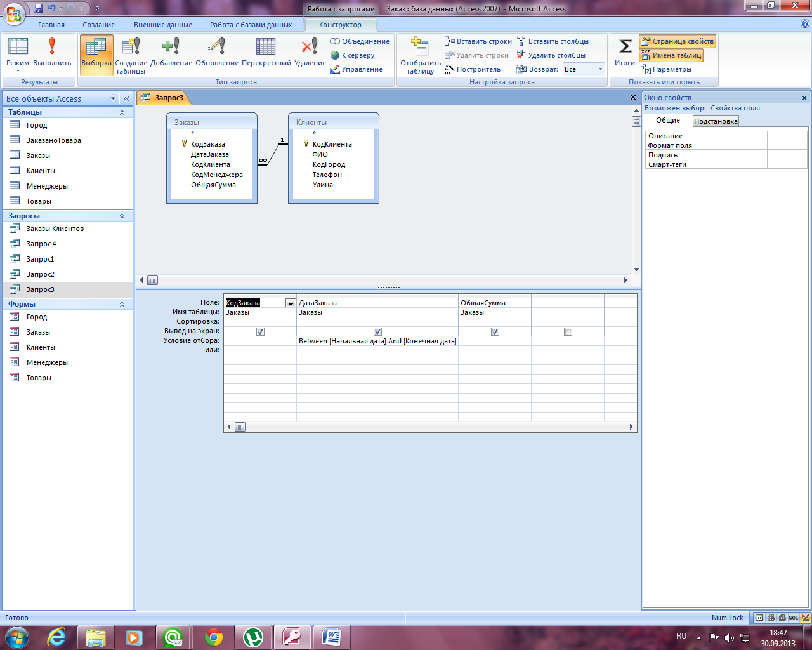The image size is (812, 650).
Task: Select the Конструктор ribbon tab
Action: pos(341,25)
